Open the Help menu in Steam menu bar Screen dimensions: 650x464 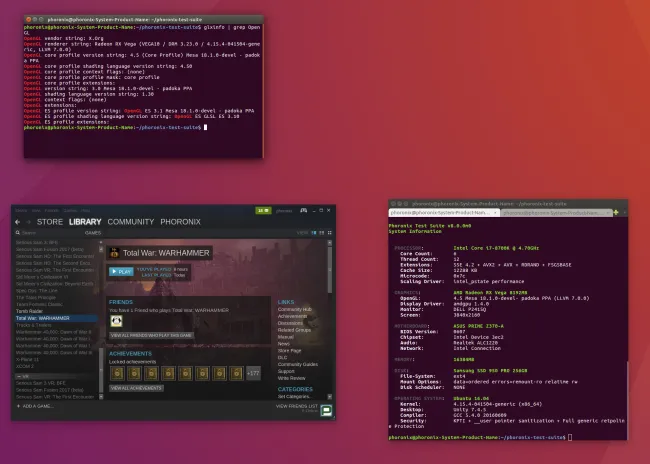pos(85,211)
